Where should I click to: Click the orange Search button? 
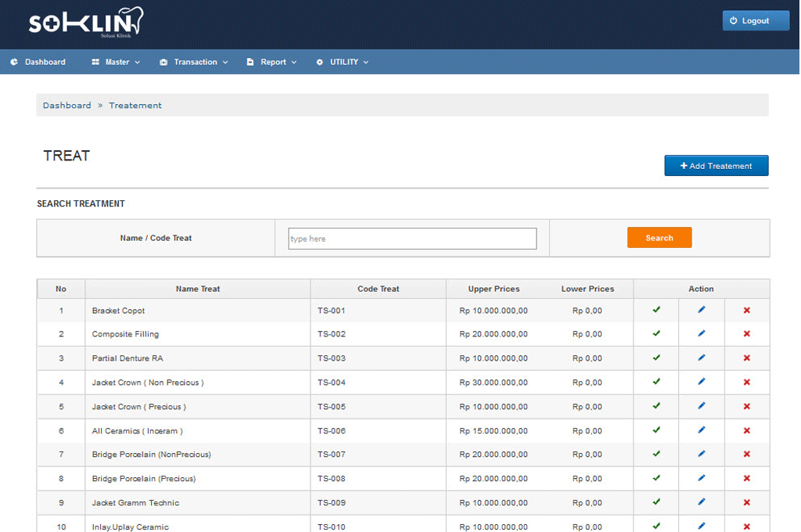[x=659, y=238]
